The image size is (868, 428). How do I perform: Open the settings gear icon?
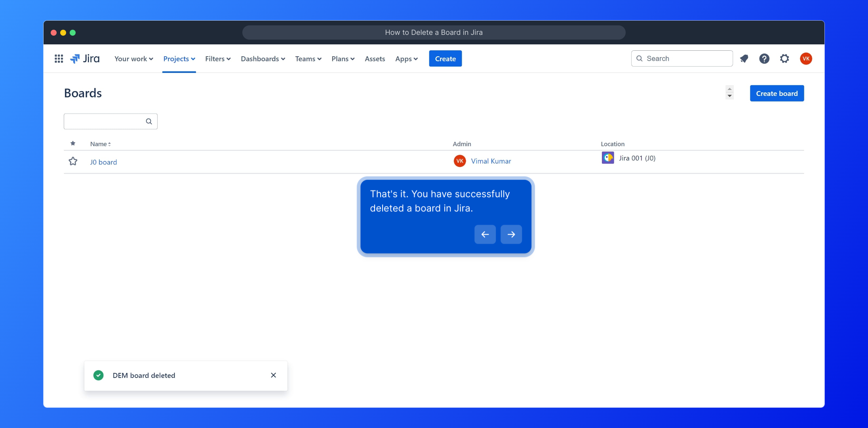[784, 59]
